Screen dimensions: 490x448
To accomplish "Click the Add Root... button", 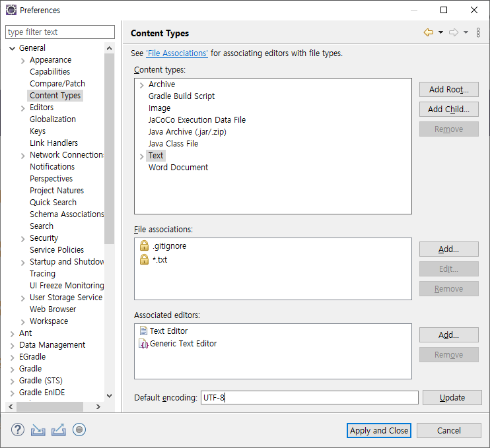I will [x=449, y=89].
